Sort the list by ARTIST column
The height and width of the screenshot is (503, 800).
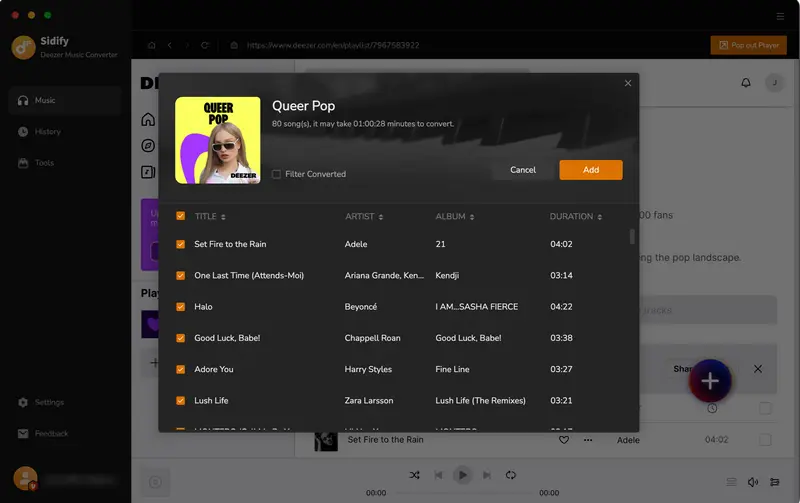click(364, 216)
